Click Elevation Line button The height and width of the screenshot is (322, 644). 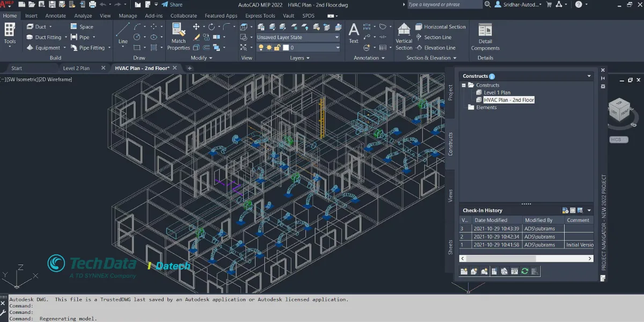[x=435, y=48]
